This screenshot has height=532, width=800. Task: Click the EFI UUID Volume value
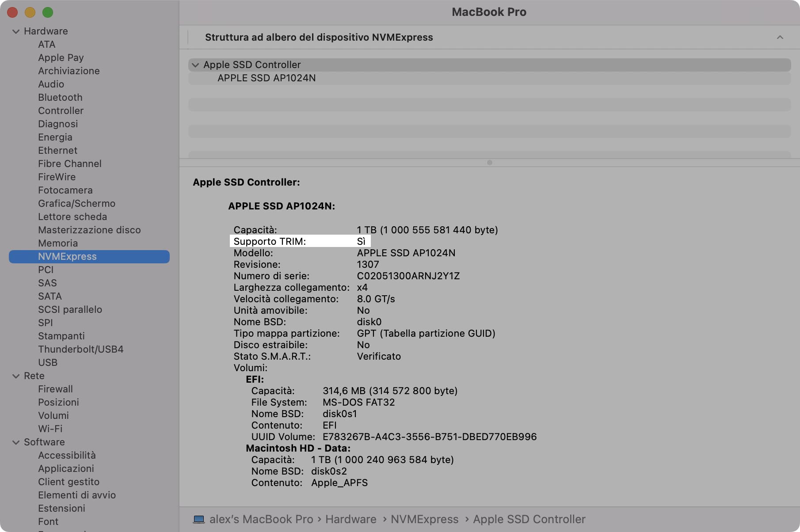pos(430,437)
